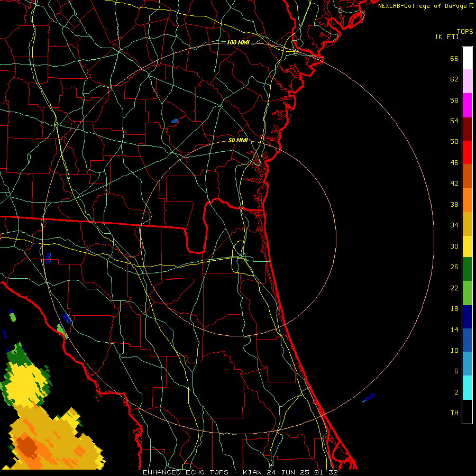Click the '[K FT]' units label
Image resolution: width=476 pixels, height=476 pixels.
tap(447, 36)
